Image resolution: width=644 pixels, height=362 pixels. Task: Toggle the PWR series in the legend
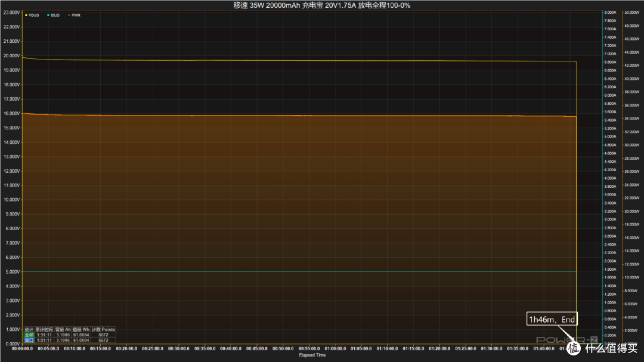point(75,15)
